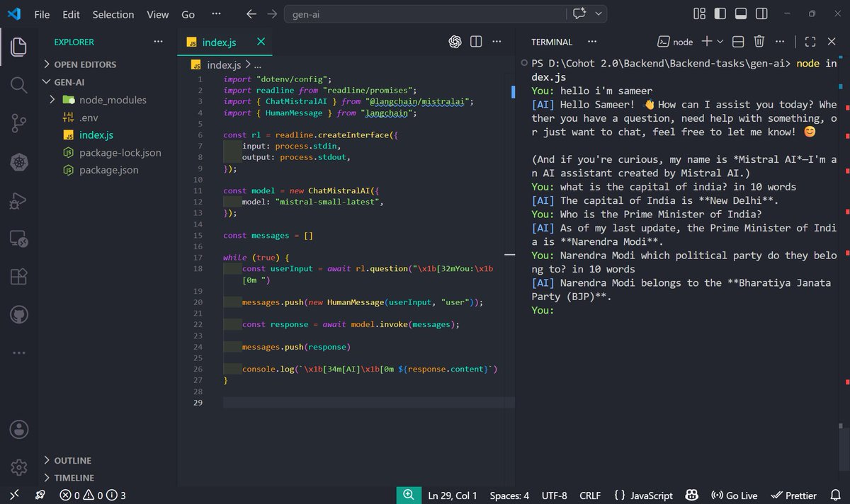
Task: Open the Edit menu
Action: 71,14
